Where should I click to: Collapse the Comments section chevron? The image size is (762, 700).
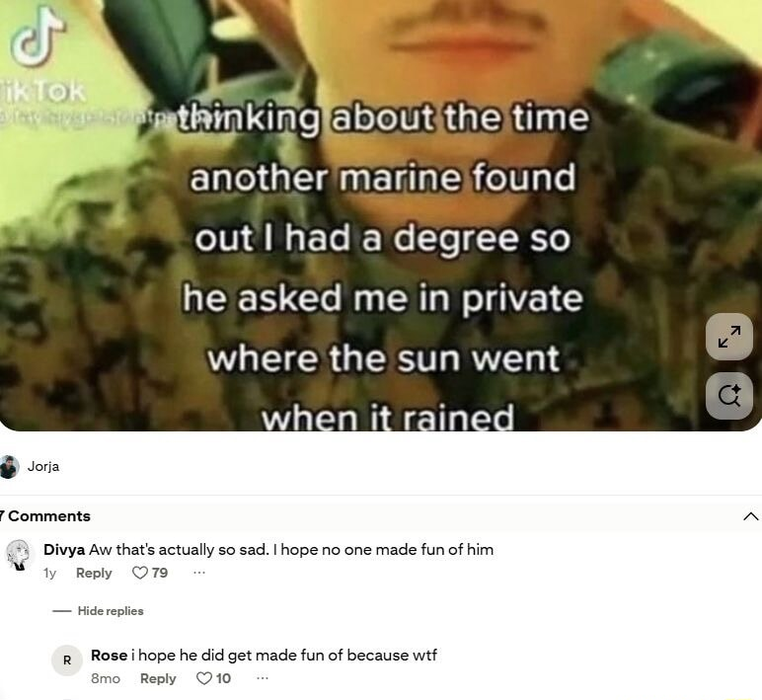tap(750, 516)
